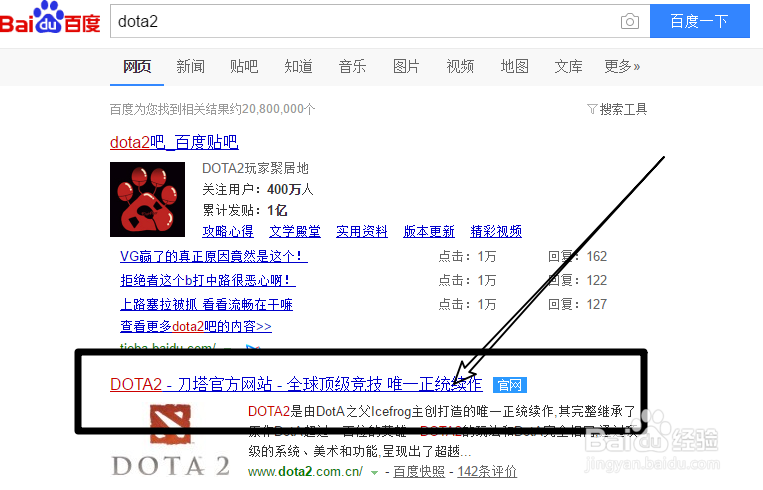Open the 图片 tab
763x490 pixels.
click(406, 66)
